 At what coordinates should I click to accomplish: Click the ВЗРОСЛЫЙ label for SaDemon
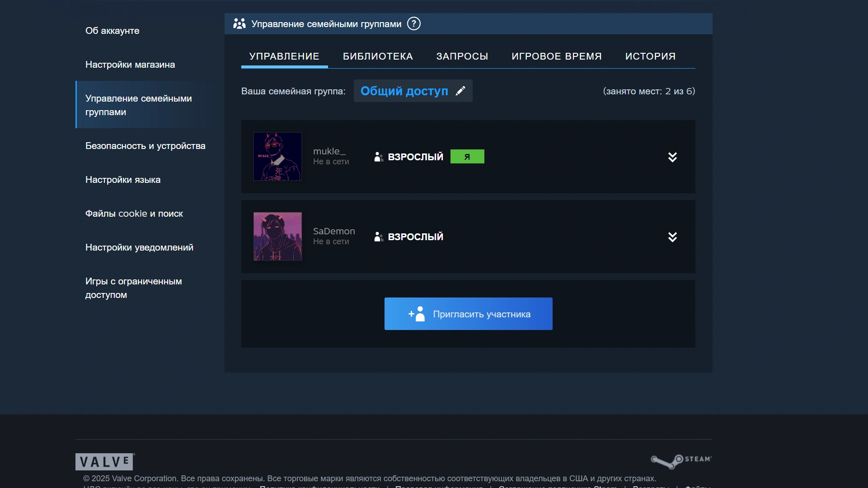[415, 237]
